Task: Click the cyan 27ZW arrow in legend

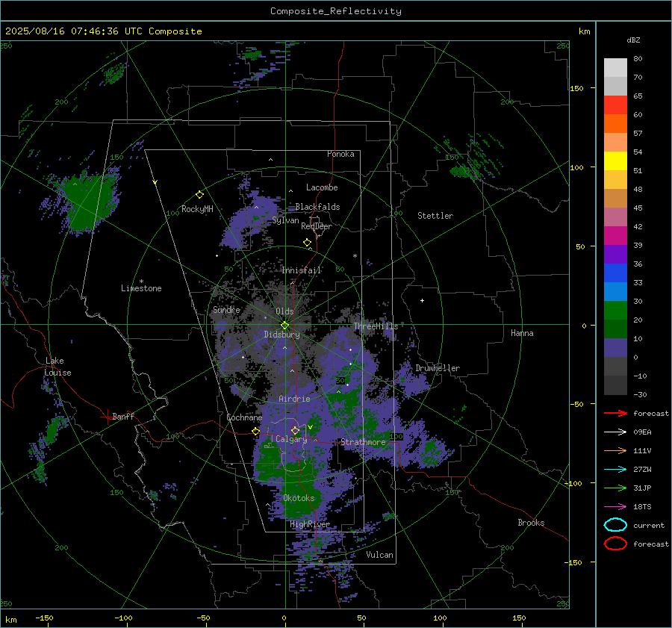Action: [x=615, y=470]
